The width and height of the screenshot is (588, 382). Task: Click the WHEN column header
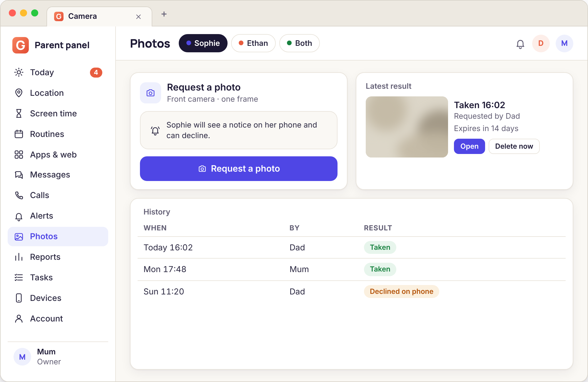155,228
